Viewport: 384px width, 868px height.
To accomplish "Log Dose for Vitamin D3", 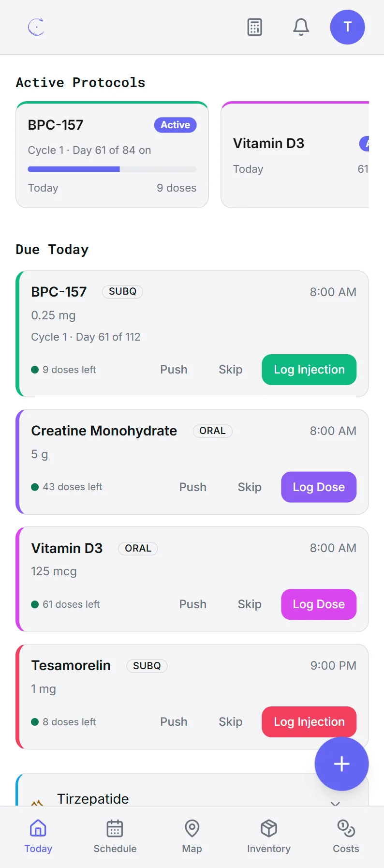I will 319,604.
